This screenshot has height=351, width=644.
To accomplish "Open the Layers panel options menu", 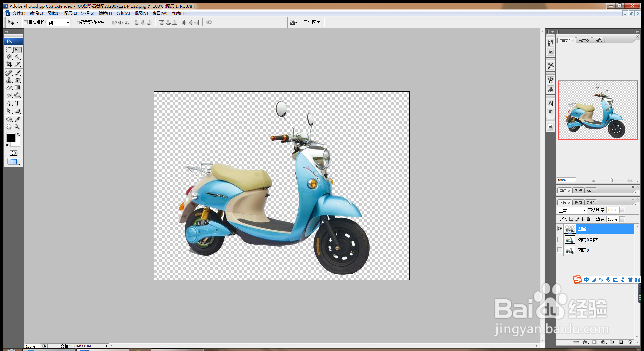I will [x=636, y=204].
